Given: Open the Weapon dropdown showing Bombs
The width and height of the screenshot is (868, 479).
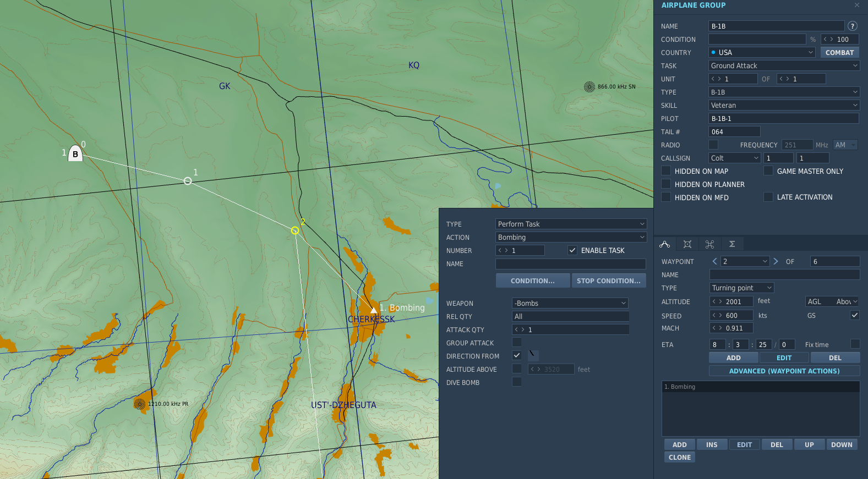Looking at the screenshot, I should coord(570,303).
